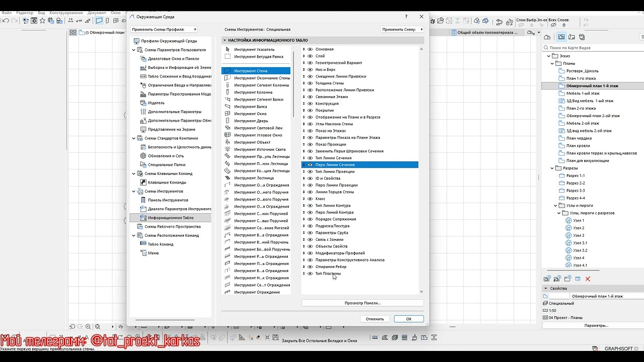
Task: Collapse the НАСТРОЙКА ИНФОРМАЦИОННОГО ТАБЛО section
Action: [225, 40]
